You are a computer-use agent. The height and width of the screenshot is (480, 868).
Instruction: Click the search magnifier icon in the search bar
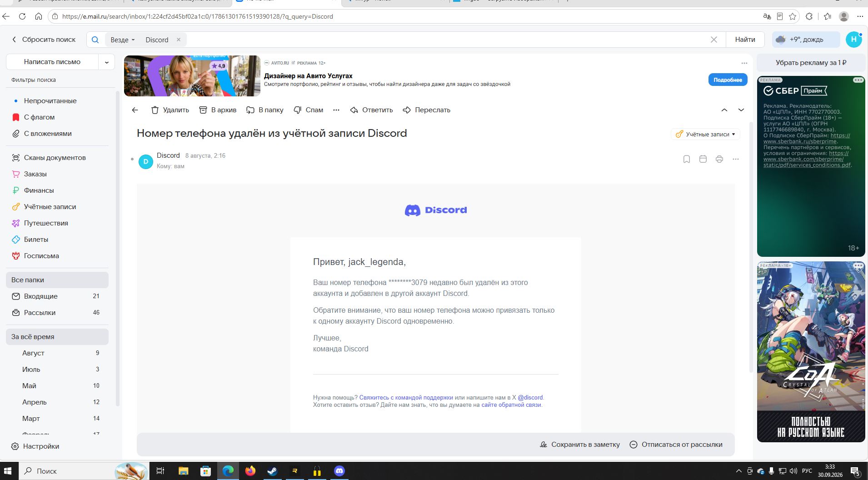95,40
